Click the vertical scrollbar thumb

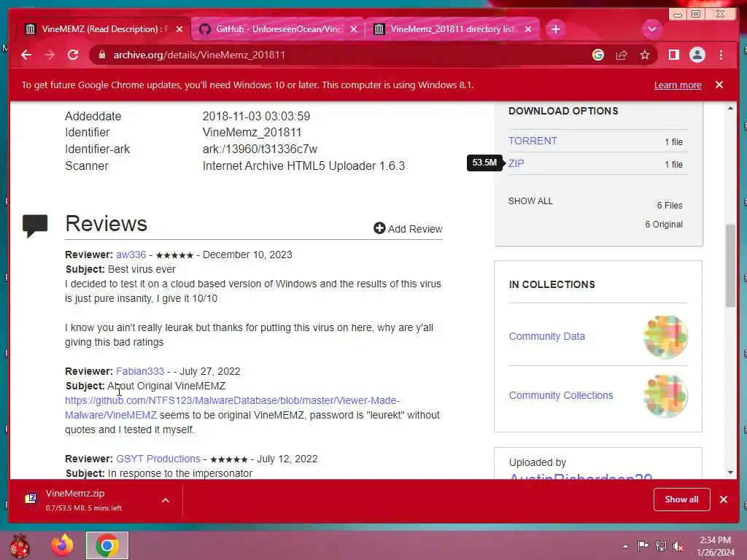(730, 265)
